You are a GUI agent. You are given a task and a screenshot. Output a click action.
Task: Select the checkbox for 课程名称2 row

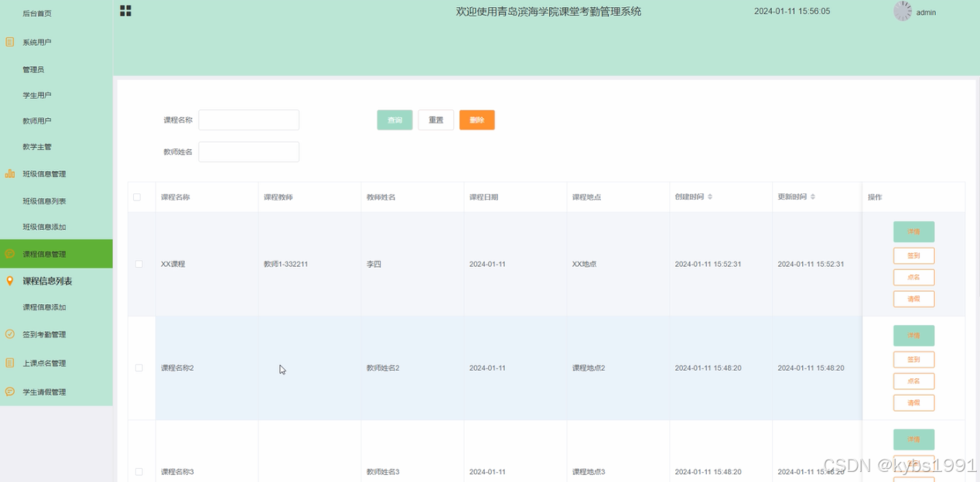tap(139, 367)
